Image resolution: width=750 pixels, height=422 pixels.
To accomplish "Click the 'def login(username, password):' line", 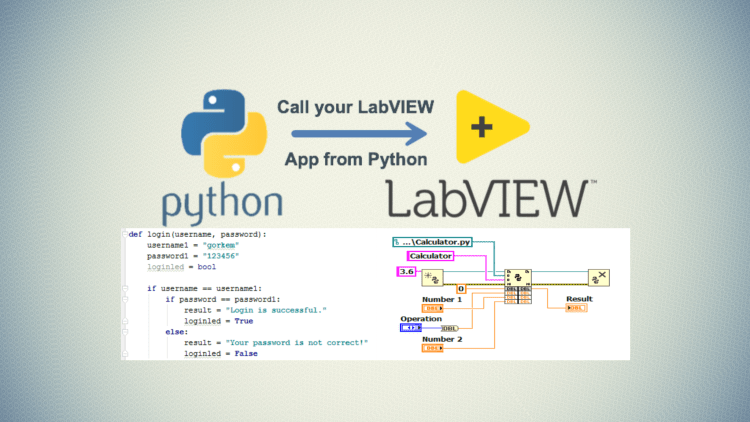I will pos(198,234).
